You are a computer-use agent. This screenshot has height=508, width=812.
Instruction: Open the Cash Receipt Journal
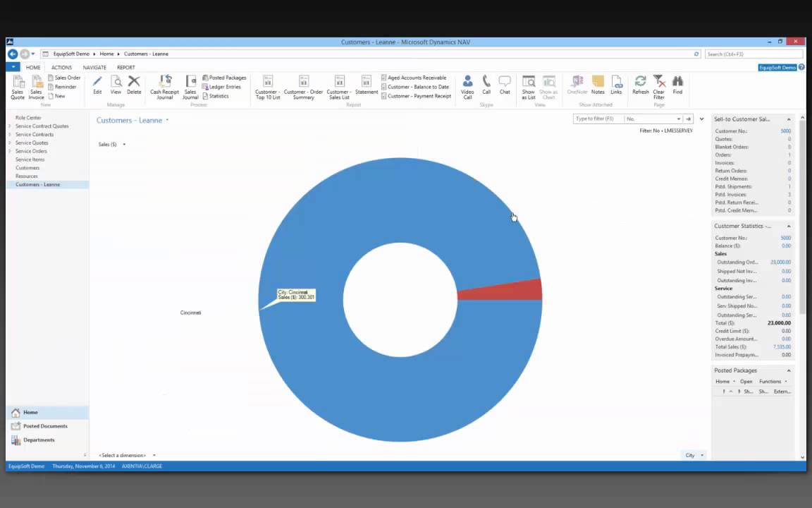(x=165, y=87)
